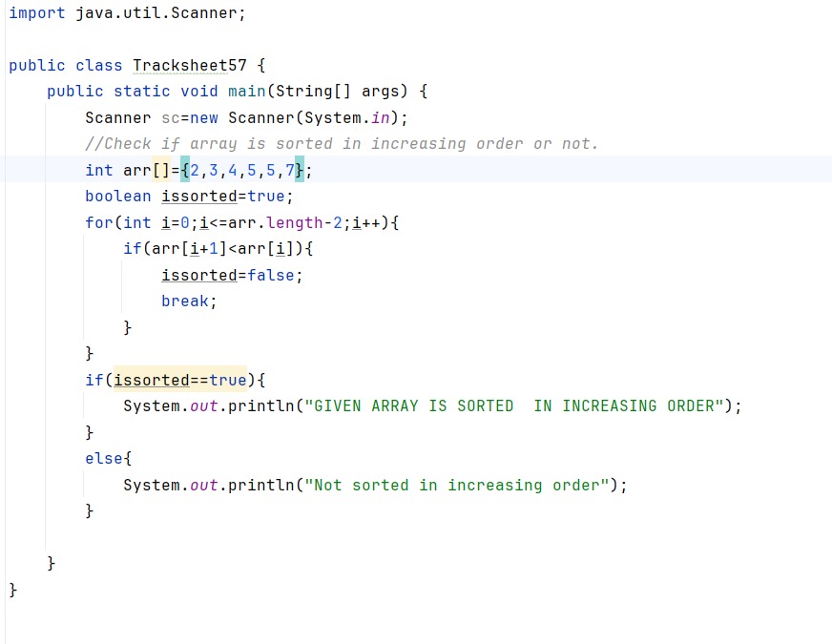Click System.in in the Scanner constructor
Viewport: 832px width, 644px height.
346,117
